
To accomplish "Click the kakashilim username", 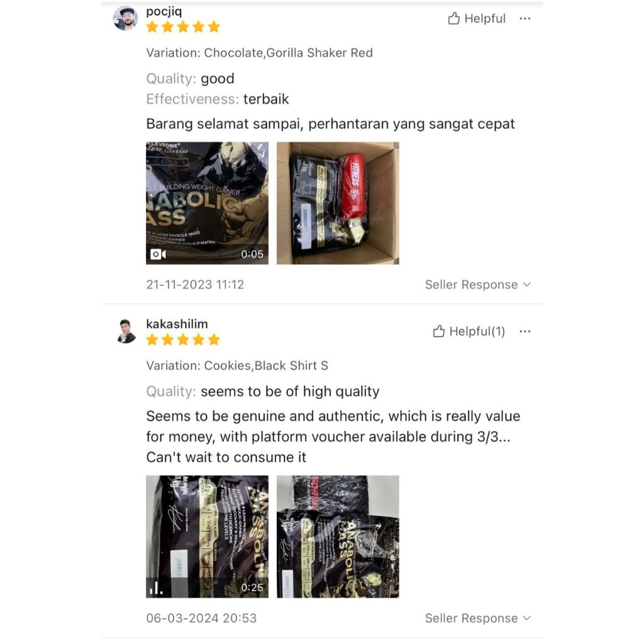I will click(x=177, y=324).
